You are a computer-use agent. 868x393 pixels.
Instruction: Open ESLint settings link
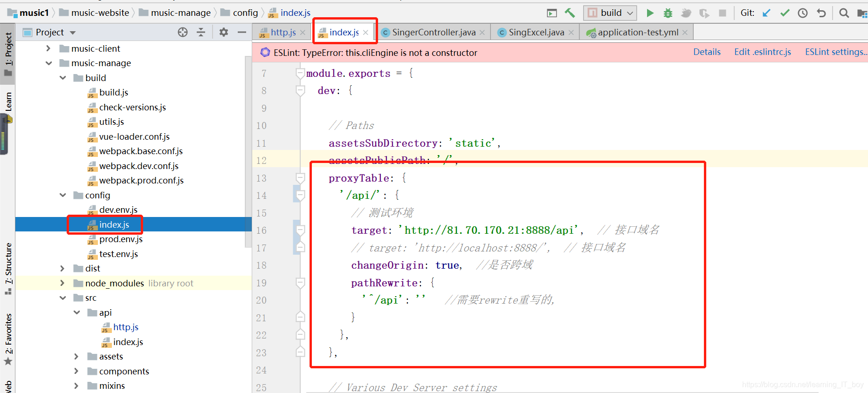tap(836, 52)
